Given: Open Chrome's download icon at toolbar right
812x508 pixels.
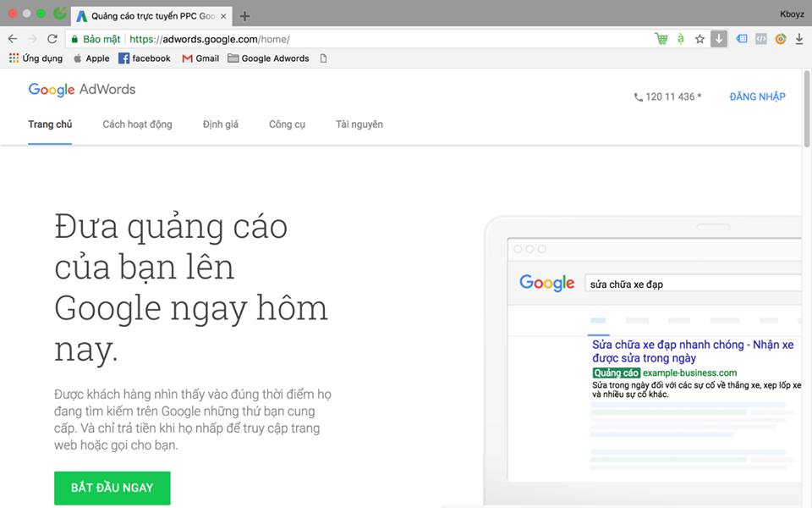Looking at the screenshot, I should (799, 39).
